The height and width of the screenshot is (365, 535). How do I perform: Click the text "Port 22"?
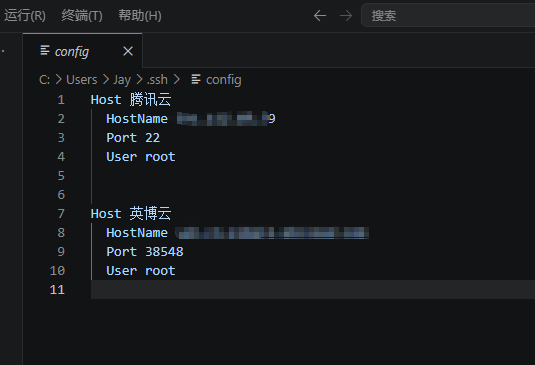click(x=133, y=138)
